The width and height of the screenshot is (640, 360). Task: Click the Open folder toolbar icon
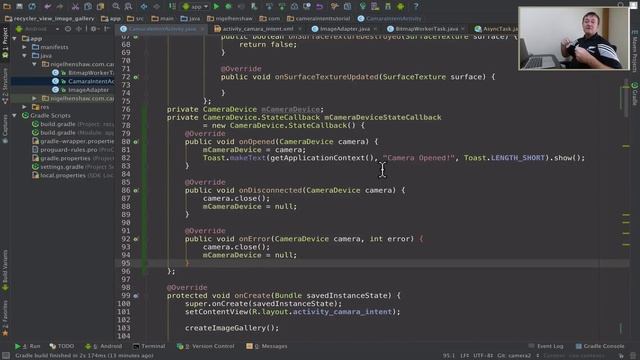point(7,6)
